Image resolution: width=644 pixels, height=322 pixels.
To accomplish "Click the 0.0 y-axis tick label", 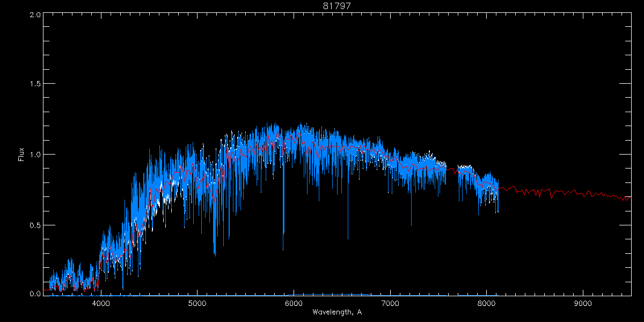I will click(x=35, y=294).
